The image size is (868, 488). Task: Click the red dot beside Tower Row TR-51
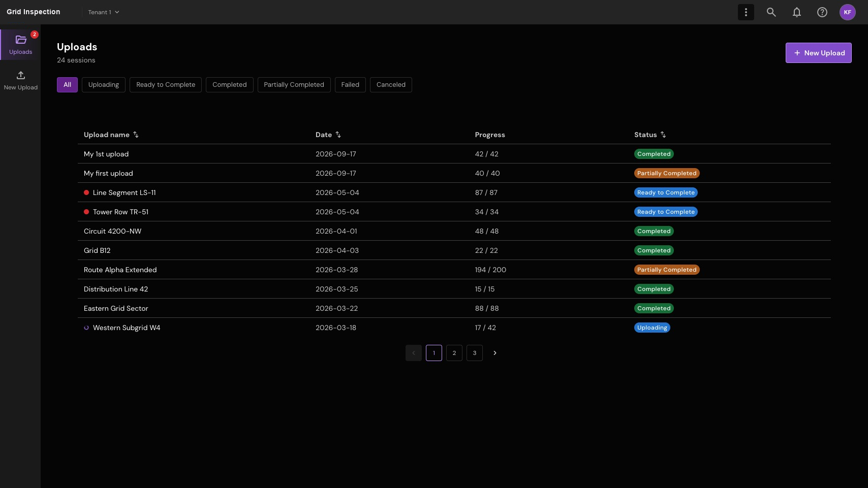click(86, 212)
